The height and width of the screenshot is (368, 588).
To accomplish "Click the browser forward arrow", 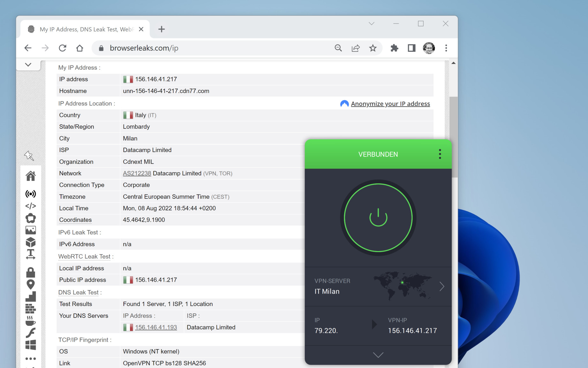I will [x=45, y=48].
